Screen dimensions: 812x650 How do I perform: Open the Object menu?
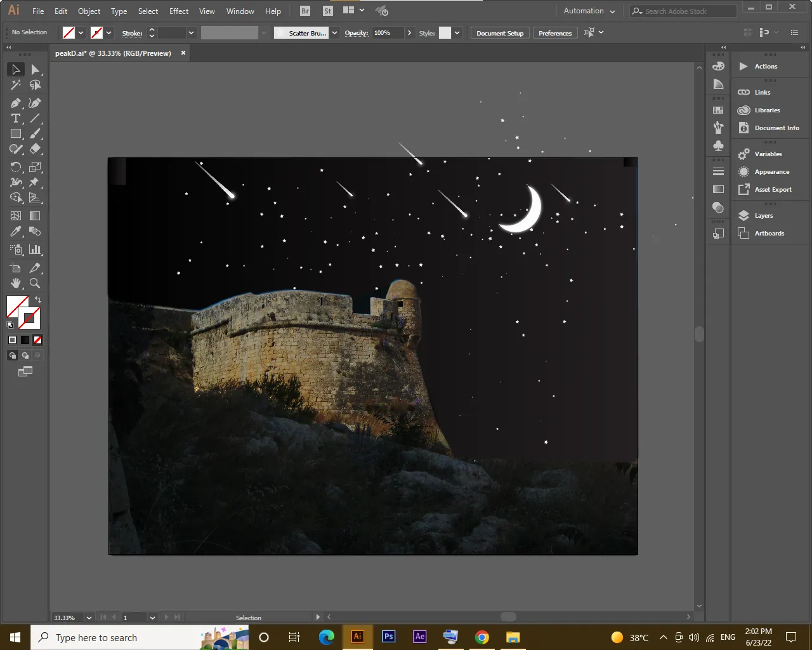[x=89, y=11]
